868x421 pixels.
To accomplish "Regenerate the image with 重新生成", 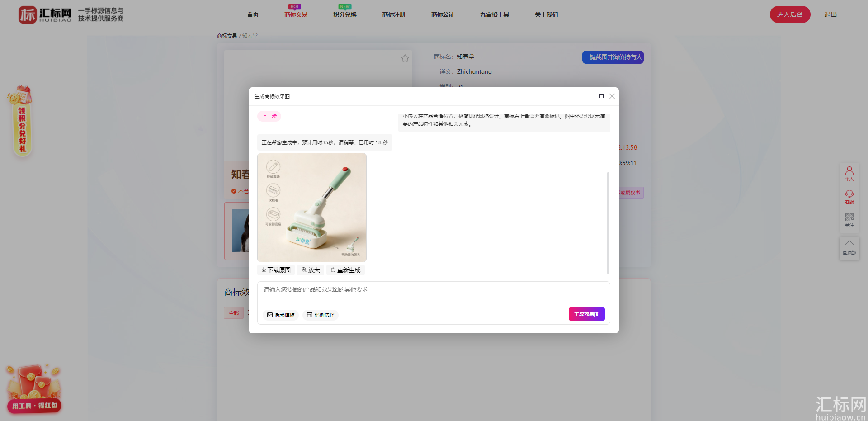I will [x=345, y=270].
